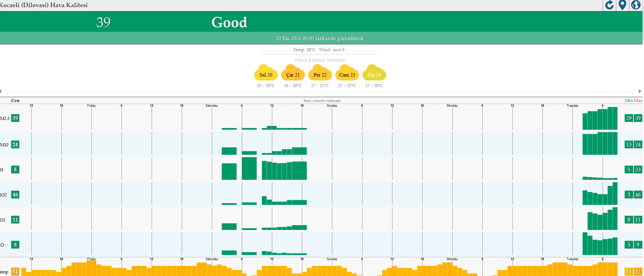Click the left forecast scroll arrow
Screen dimensions: 644x276
click(x=1, y=91)
